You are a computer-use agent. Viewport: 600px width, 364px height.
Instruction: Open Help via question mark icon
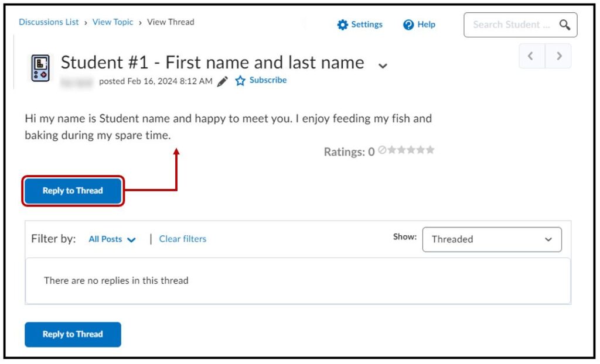pyautogui.click(x=408, y=25)
